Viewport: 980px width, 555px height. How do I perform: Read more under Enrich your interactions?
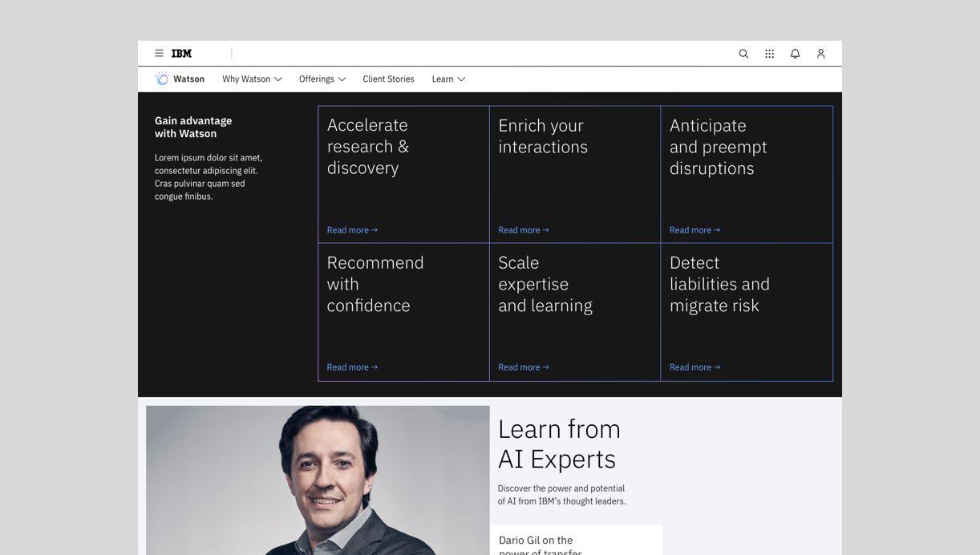pyautogui.click(x=524, y=230)
